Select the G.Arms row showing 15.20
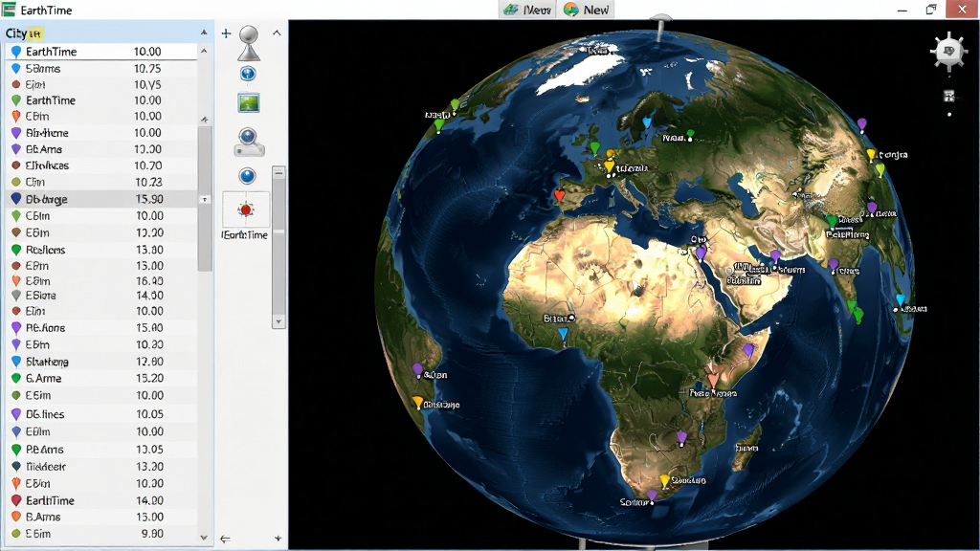 pyautogui.click(x=101, y=379)
